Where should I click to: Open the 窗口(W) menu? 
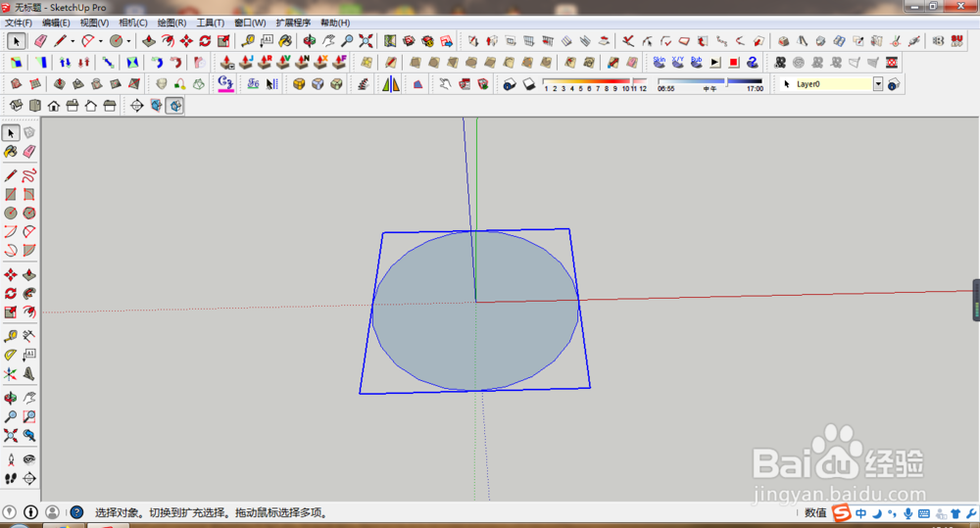click(250, 23)
